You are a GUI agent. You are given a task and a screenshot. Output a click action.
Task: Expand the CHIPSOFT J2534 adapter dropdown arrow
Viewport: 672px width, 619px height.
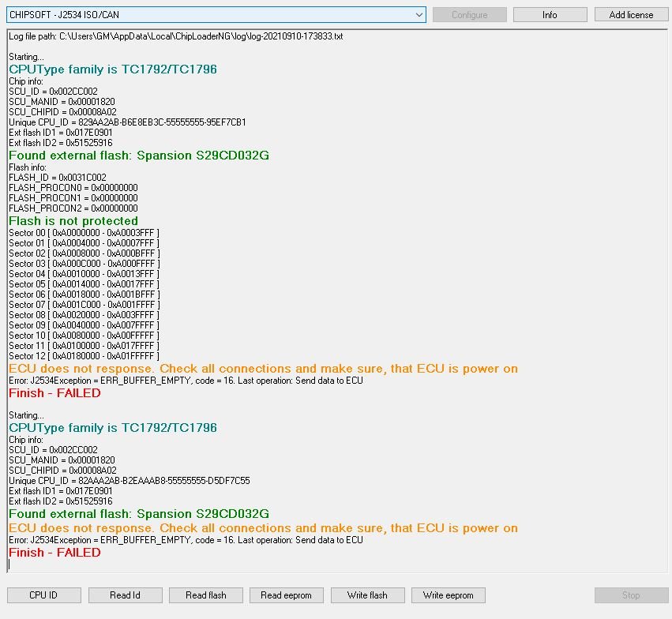pos(419,15)
